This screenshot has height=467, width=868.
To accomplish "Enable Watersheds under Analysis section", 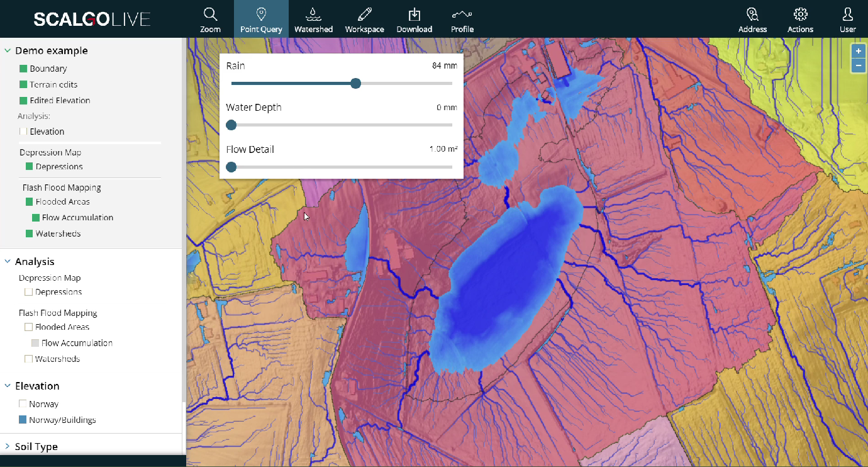I will coord(28,359).
